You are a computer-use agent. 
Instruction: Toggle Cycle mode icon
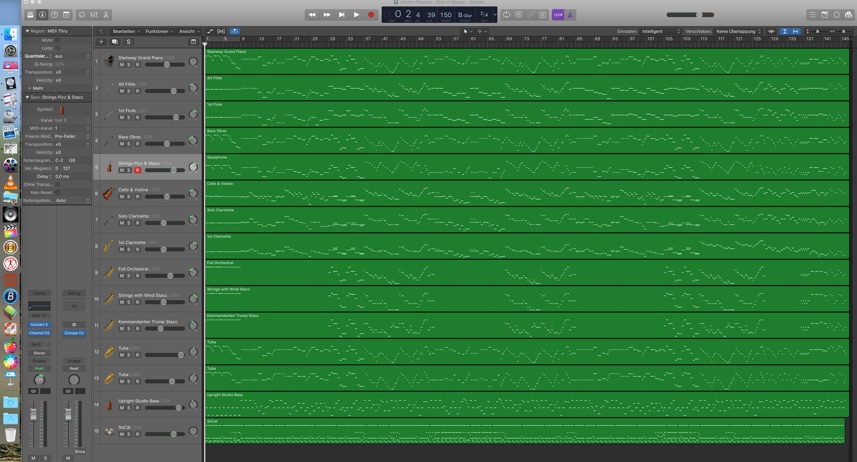point(506,15)
